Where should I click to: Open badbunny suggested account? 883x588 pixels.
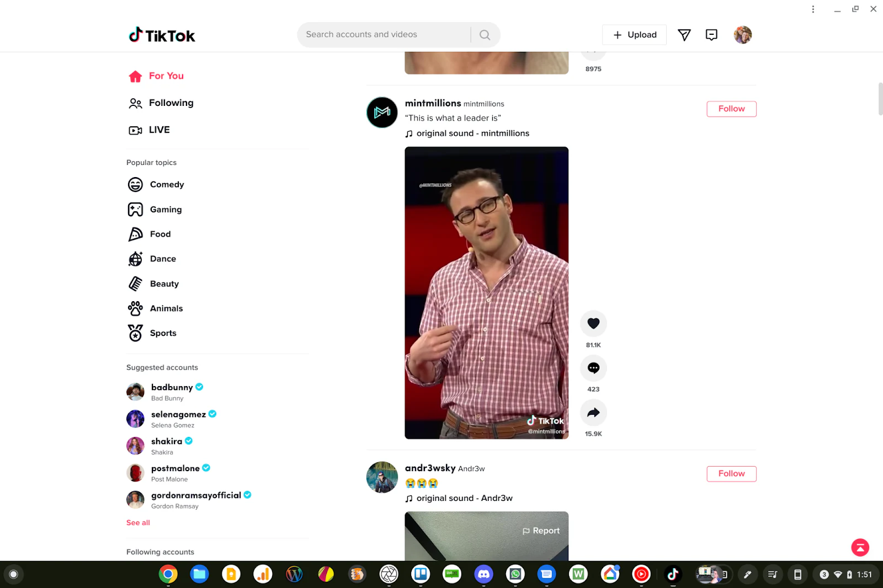166,392
